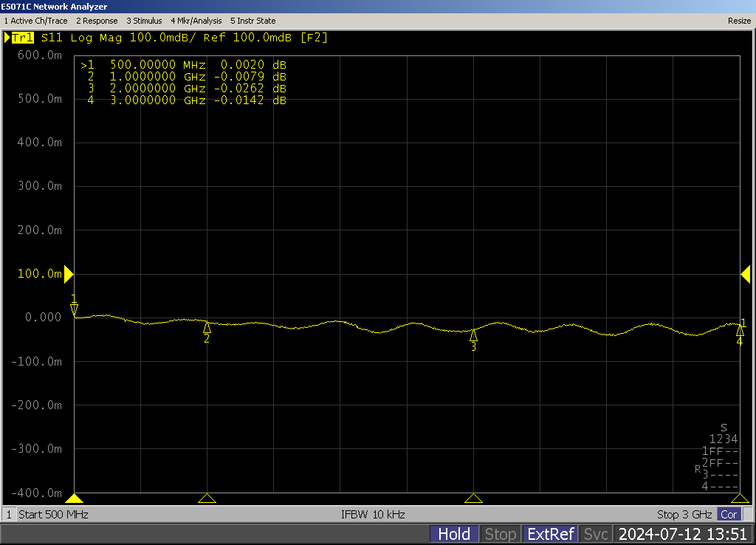Toggle the Hold trigger status indicator
The width and height of the screenshot is (756, 545).
click(x=454, y=534)
